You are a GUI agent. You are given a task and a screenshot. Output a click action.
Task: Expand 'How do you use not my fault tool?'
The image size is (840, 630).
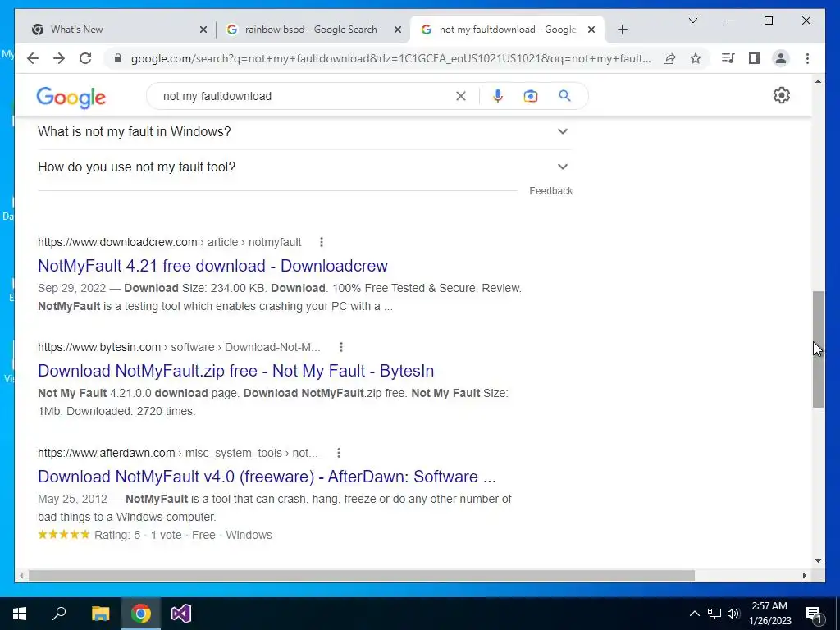click(305, 167)
